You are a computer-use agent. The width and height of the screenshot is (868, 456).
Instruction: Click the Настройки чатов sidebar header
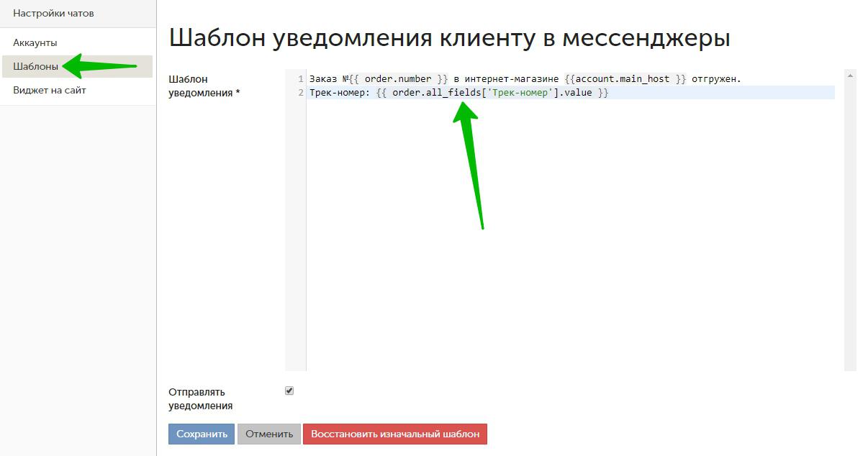pyautogui.click(x=53, y=13)
